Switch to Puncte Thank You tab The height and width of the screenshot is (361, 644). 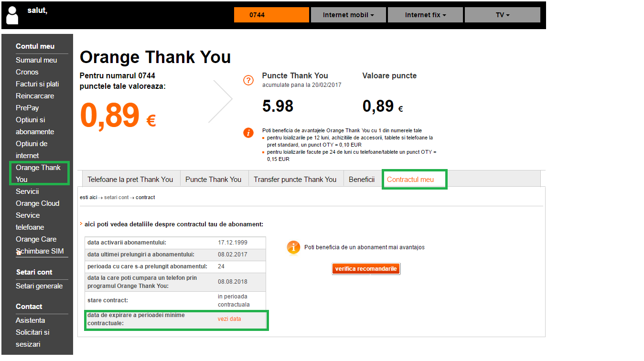213,180
